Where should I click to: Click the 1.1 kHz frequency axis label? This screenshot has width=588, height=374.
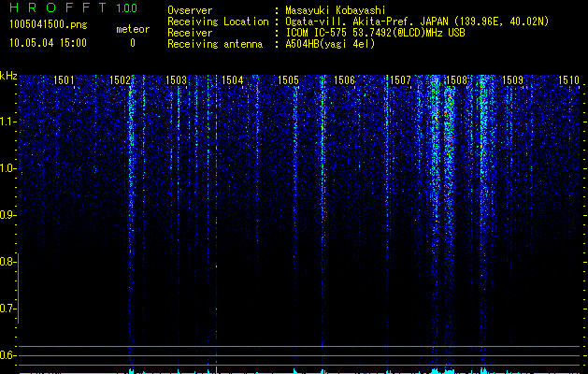(7, 122)
